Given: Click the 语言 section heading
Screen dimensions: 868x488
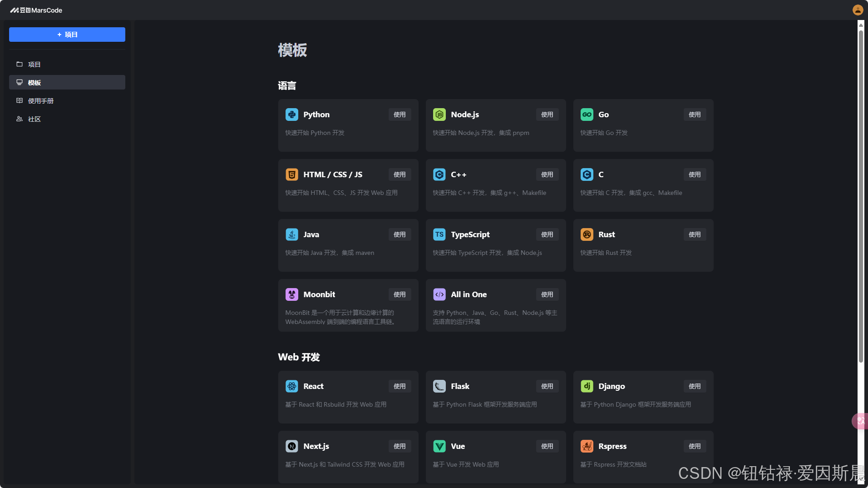Looking at the screenshot, I should click(287, 85).
